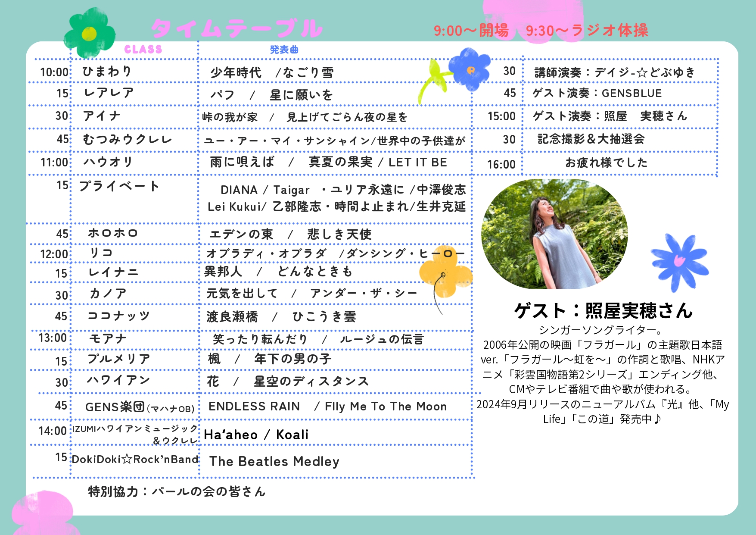Viewport: 756px width, 535px height.
Task: Click パフ / 星に願いを song cell
Action: point(271,95)
